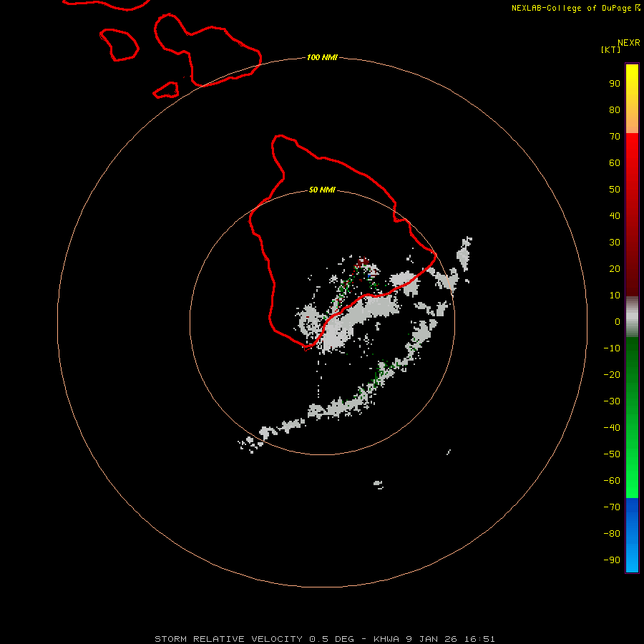Click the -60 value on velocity scale
This screenshot has width=644, height=644.
tap(612, 481)
